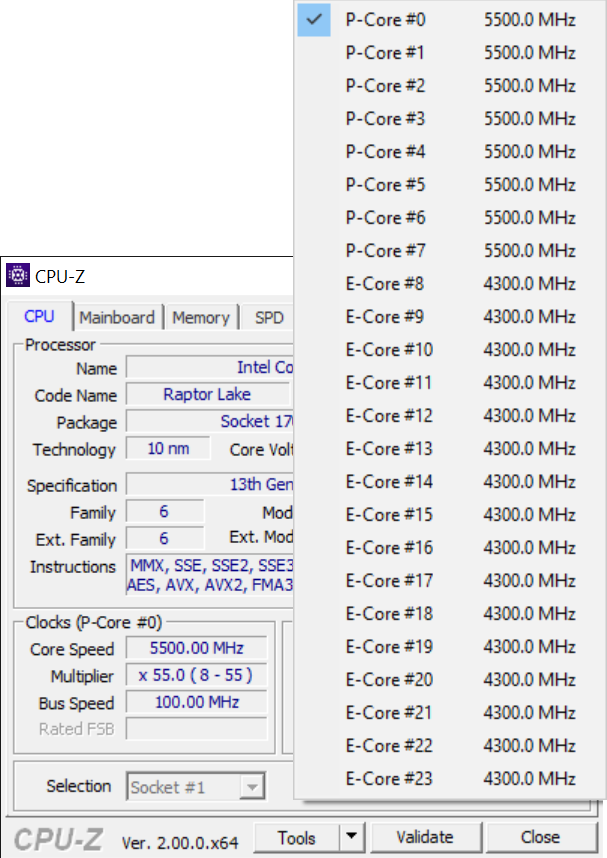This screenshot has width=607, height=858.
Task: Click the Family value 6 field
Action: [164, 512]
